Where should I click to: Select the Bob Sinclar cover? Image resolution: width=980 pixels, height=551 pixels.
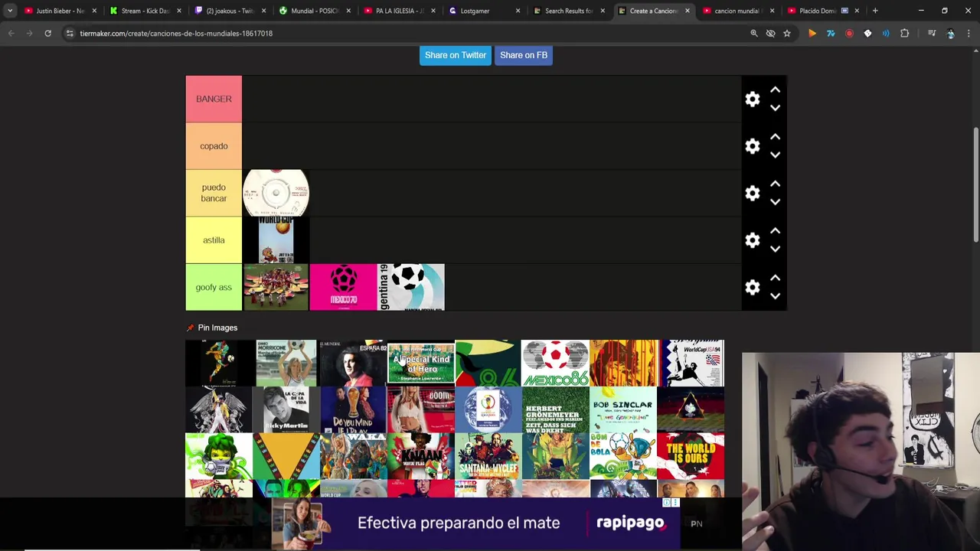coord(622,409)
